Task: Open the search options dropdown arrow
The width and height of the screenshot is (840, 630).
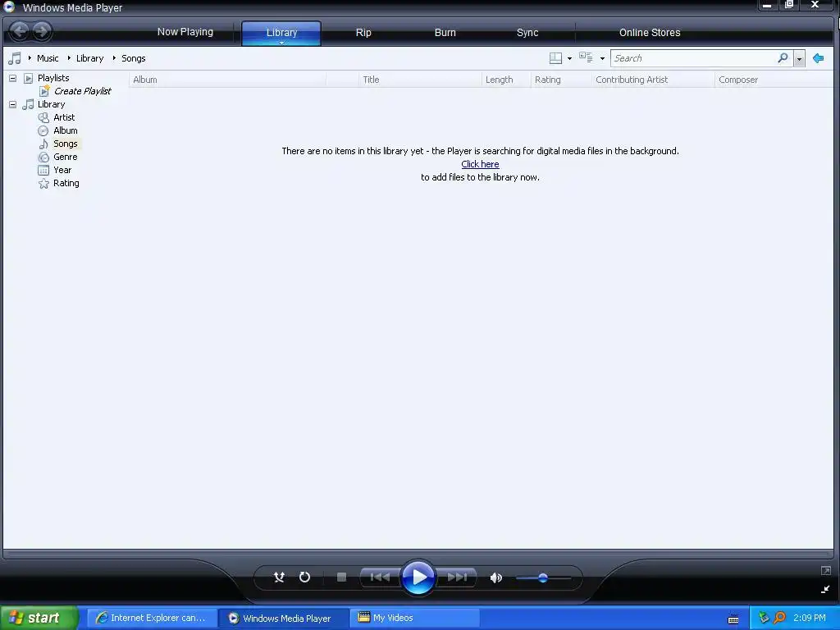Action: tap(799, 58)
